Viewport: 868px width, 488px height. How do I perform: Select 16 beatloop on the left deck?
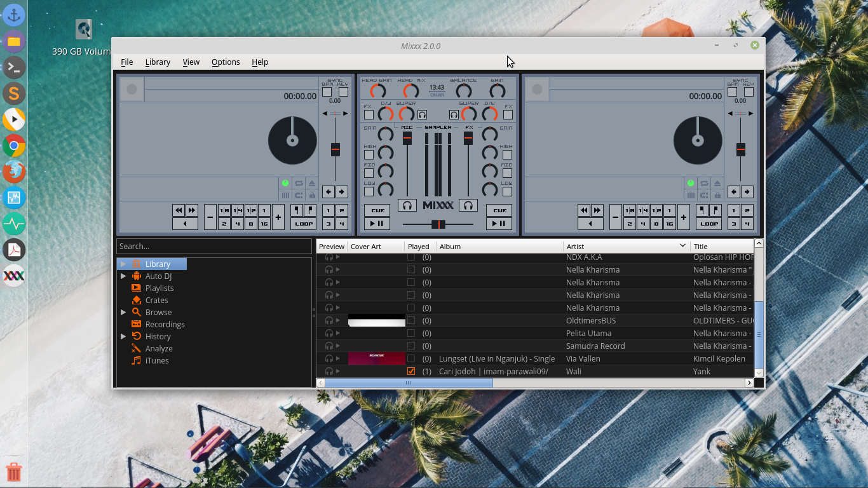point(264,224)
